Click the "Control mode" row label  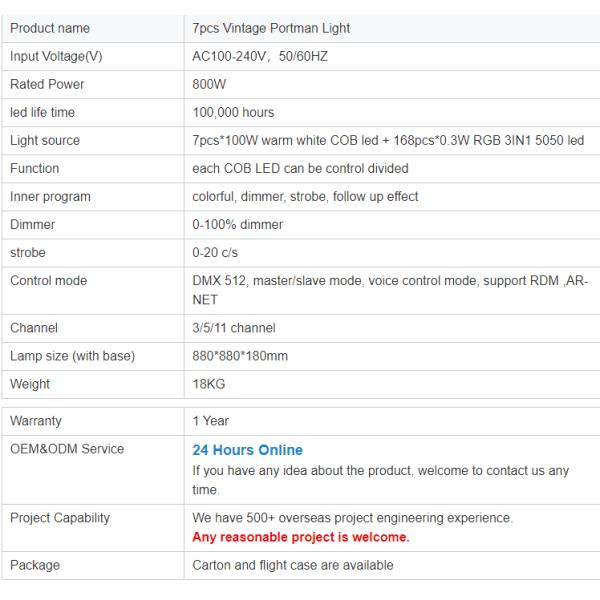[48, 281]
